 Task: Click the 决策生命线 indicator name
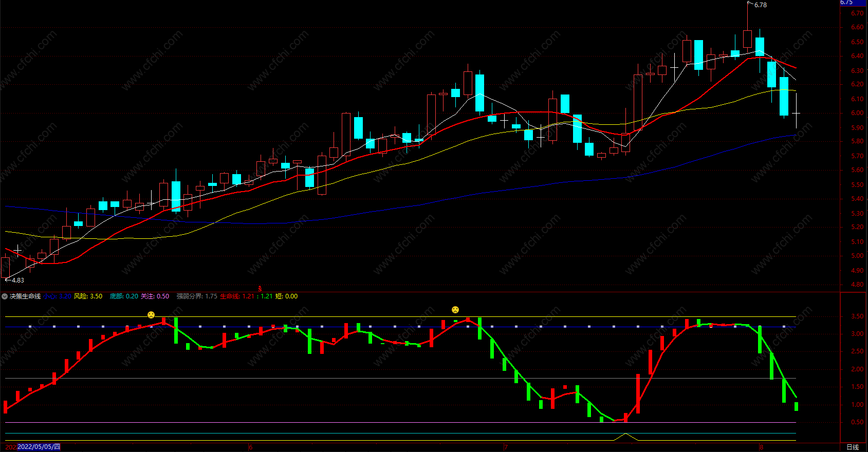coord(25,296)
